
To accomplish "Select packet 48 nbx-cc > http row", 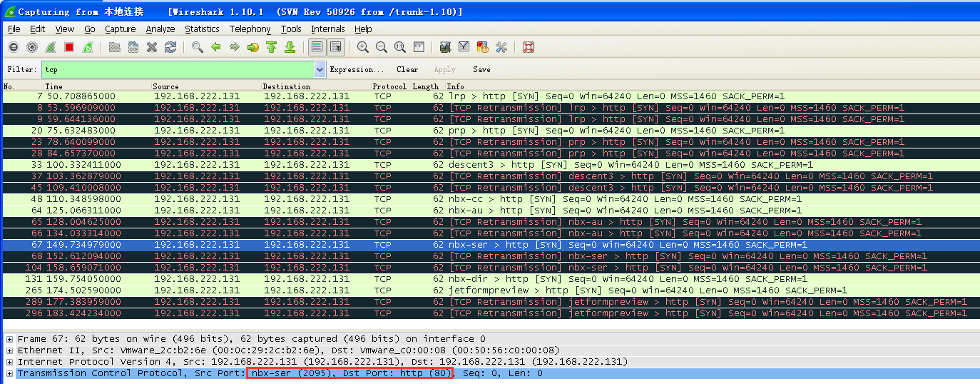I will coord(490,199).
